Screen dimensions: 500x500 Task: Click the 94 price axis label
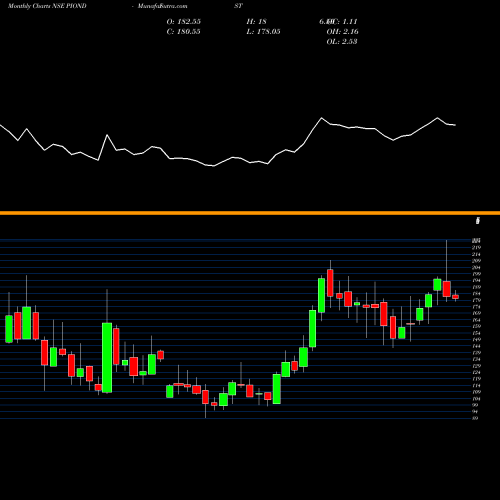pyautogui.click(x=476, y=412)
